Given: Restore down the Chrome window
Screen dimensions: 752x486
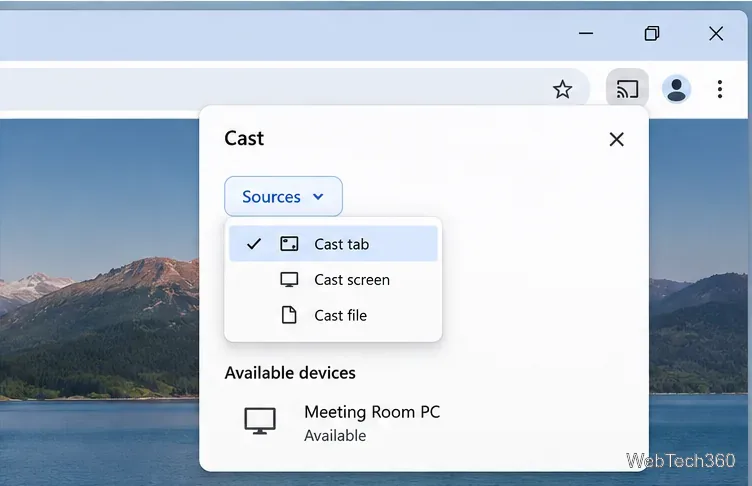Looking at the screenshot, I should click(x=651, y=34).
